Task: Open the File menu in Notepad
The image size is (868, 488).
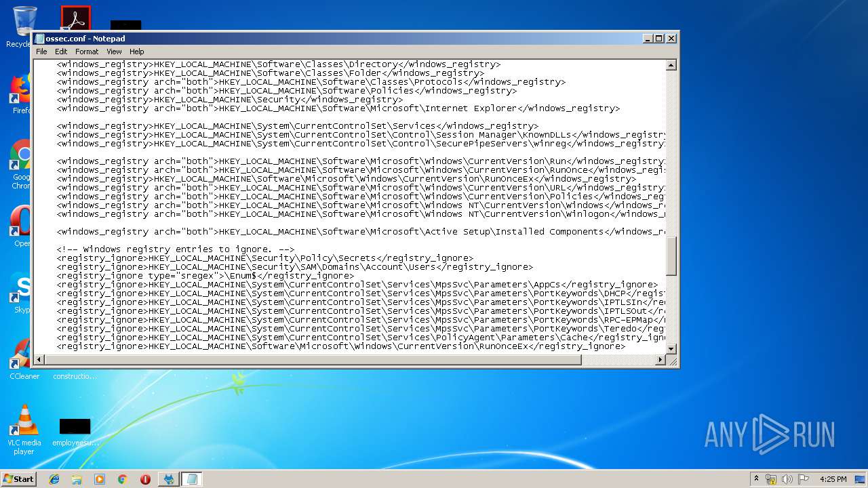Action: [41, 52]
